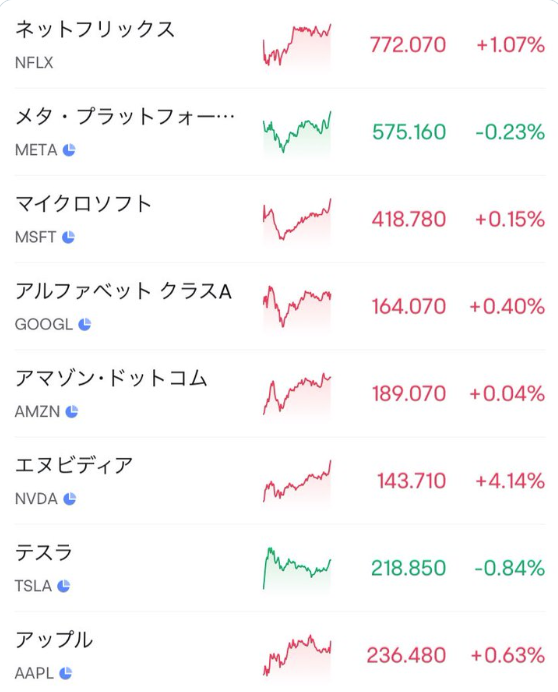Tap Nvidia's +4.14% change value
The width and height of the screenshot is (558, 692).
tap(510, 481)
